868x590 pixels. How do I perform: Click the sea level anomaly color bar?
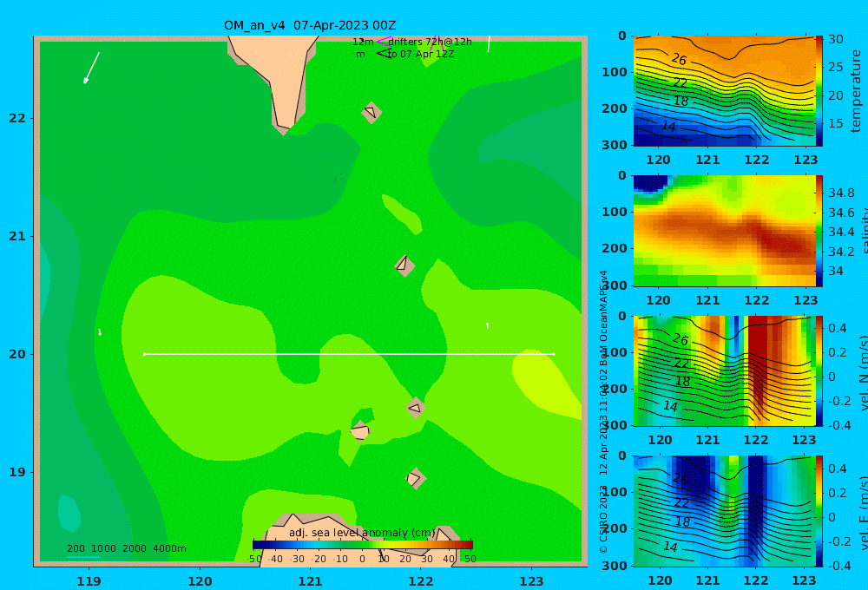coord(363,545)
